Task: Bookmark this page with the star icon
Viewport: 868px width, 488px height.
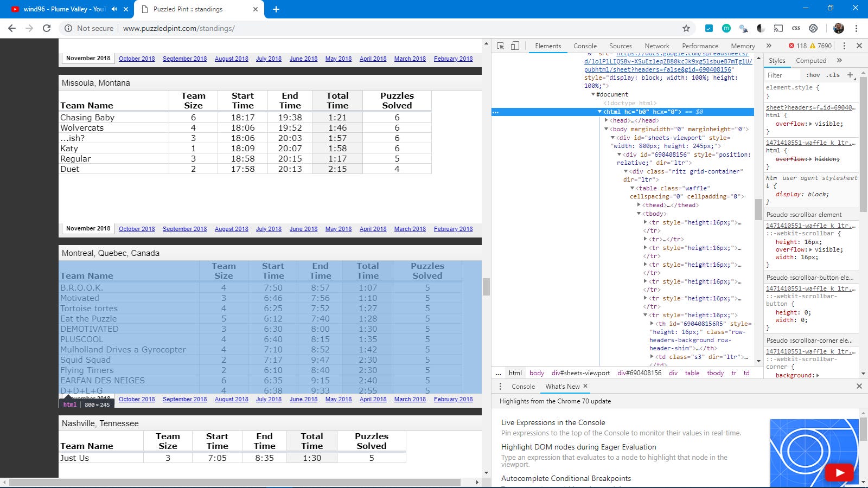Action: pos(686,28)
